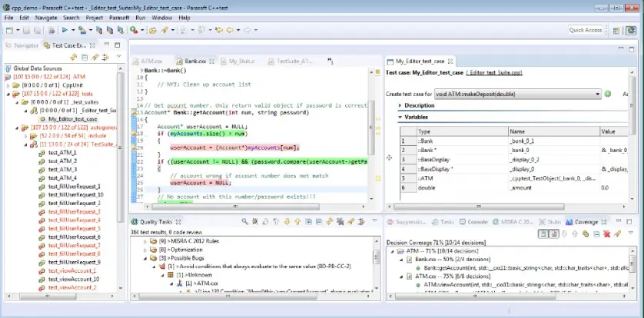Switch to the My_Stub.c editor tab

tap(237, 61)
